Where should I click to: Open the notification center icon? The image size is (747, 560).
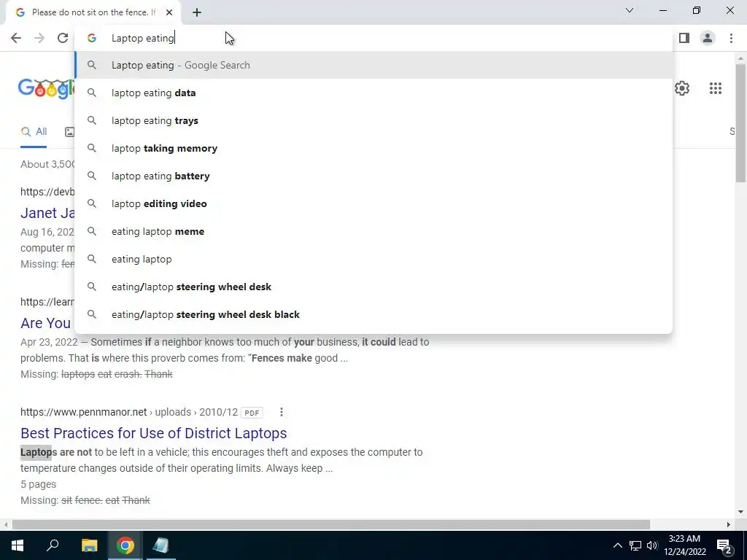[x=724, y=545]
